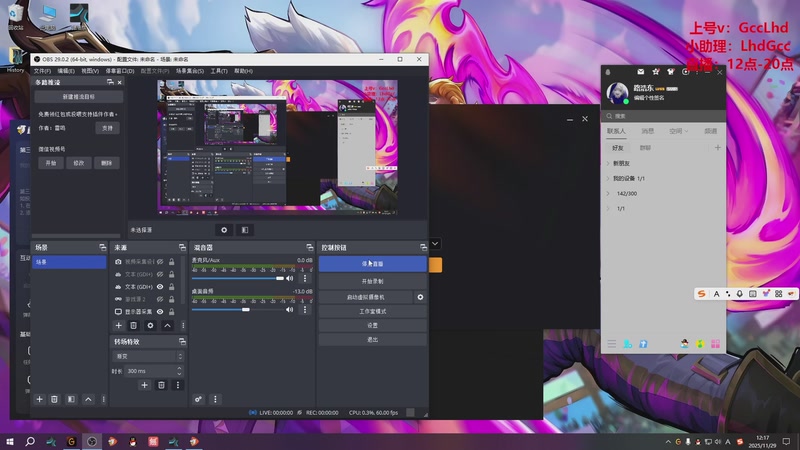Viewport: 800px width, 450px height.
Task: Unlock the 显示器采集 source lock
Action: 171,312
